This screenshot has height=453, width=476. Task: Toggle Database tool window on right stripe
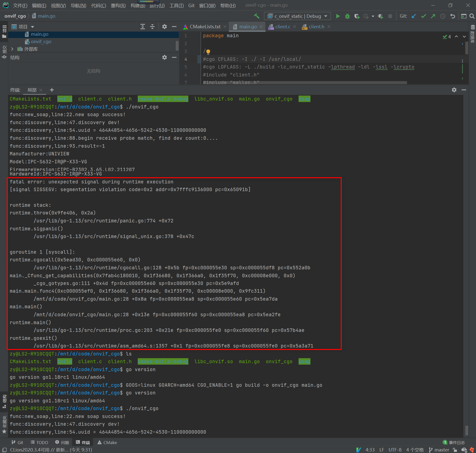[473, 34]
